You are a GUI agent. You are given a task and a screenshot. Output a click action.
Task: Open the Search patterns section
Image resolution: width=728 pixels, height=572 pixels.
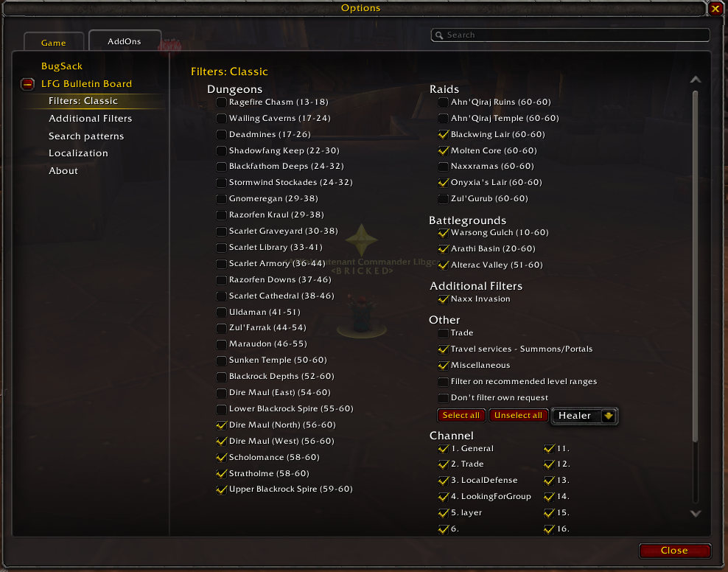click(86, 136)
